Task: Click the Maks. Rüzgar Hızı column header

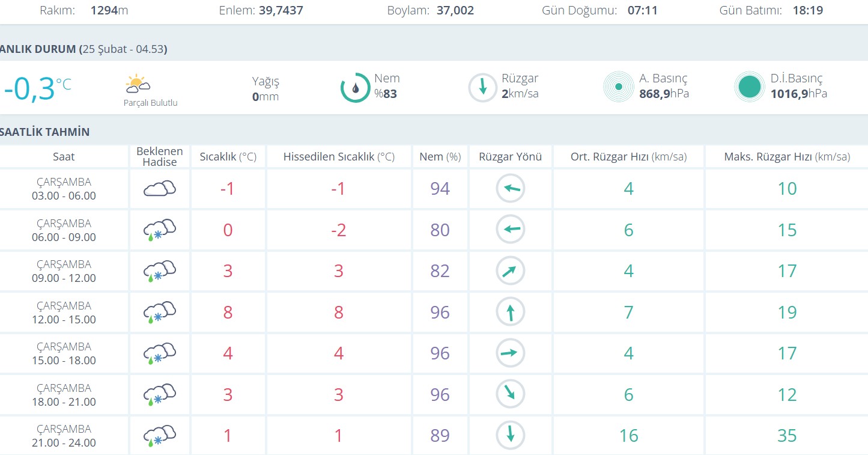Action: pos(787,157)
